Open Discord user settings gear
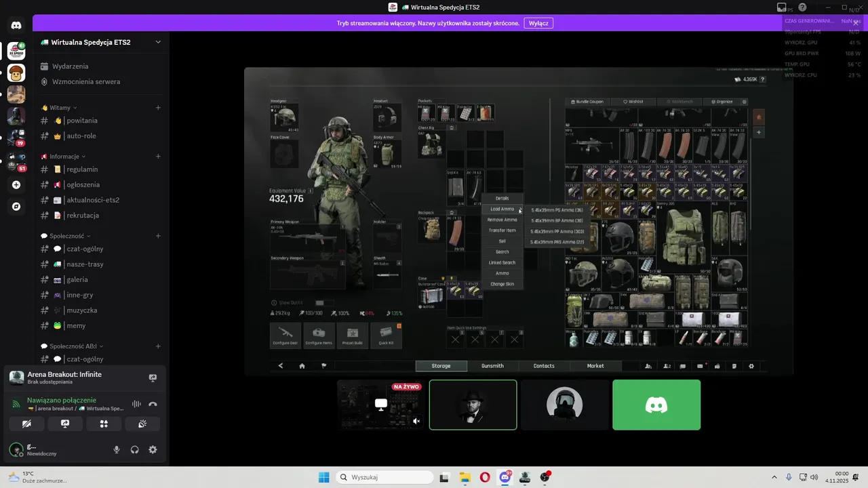 coord(153,449)
